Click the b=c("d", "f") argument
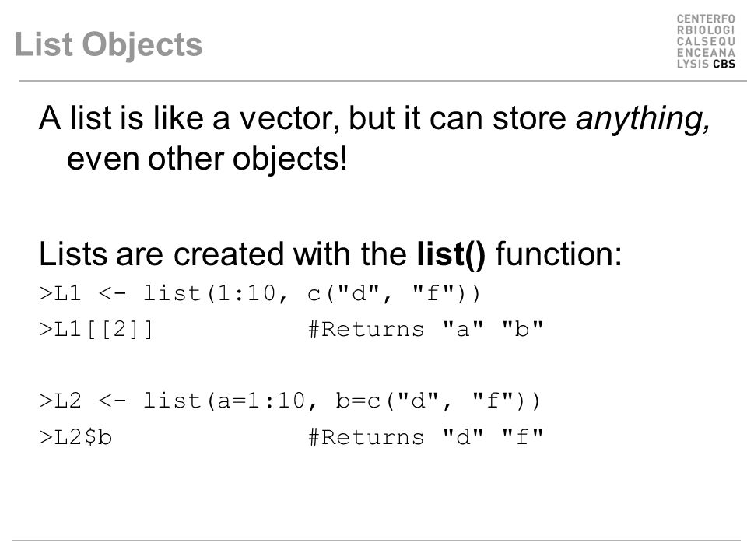747x560 pixels. (x=438, y=401)
